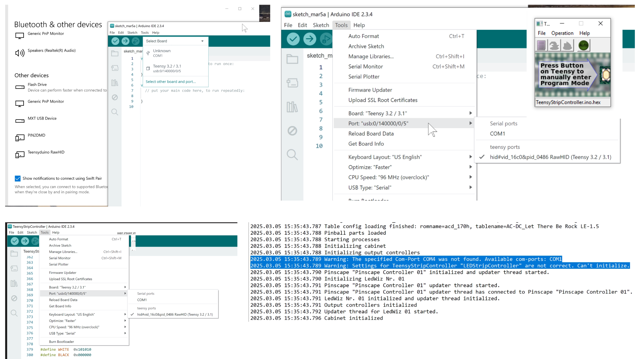Uncheck Show notifications to connect using Swift Pair
The image size is (644, 359).
[18, 178]
